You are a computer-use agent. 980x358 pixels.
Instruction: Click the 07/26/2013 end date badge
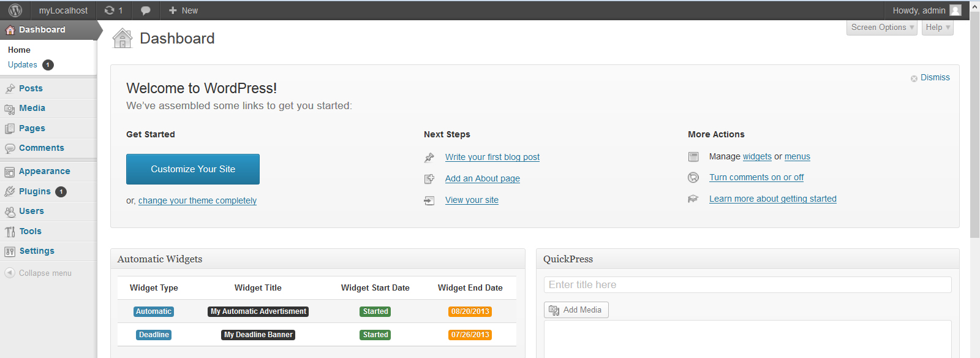pos(470,335)
